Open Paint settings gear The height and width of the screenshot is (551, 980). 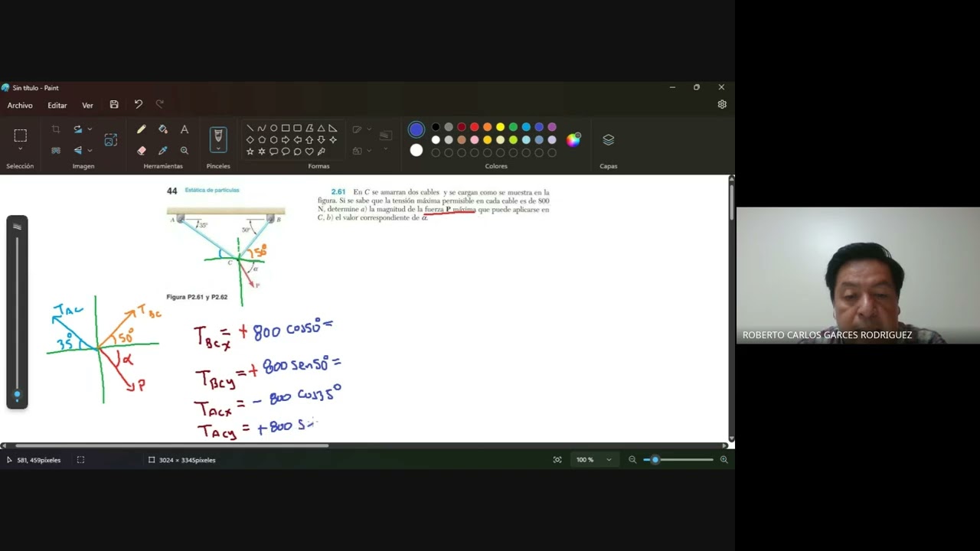[x=722, y=104]
